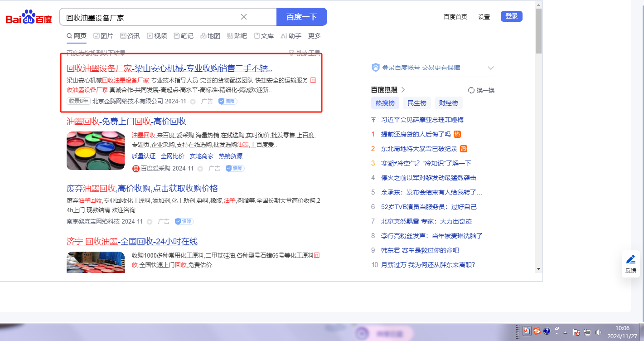644x341 pixels.
Task: Open the 更多 search categories menu
Action: (x=314, y=36)
